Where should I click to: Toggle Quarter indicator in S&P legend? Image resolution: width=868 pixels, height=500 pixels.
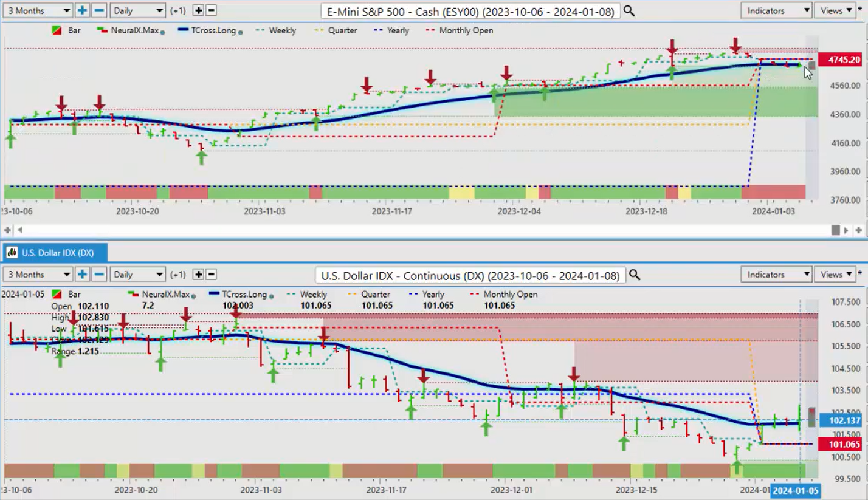click(336, 30)
